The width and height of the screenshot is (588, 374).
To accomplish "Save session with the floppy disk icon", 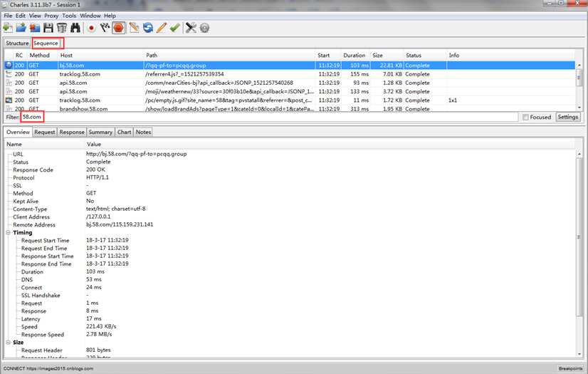I will click(x=48, y=28).
